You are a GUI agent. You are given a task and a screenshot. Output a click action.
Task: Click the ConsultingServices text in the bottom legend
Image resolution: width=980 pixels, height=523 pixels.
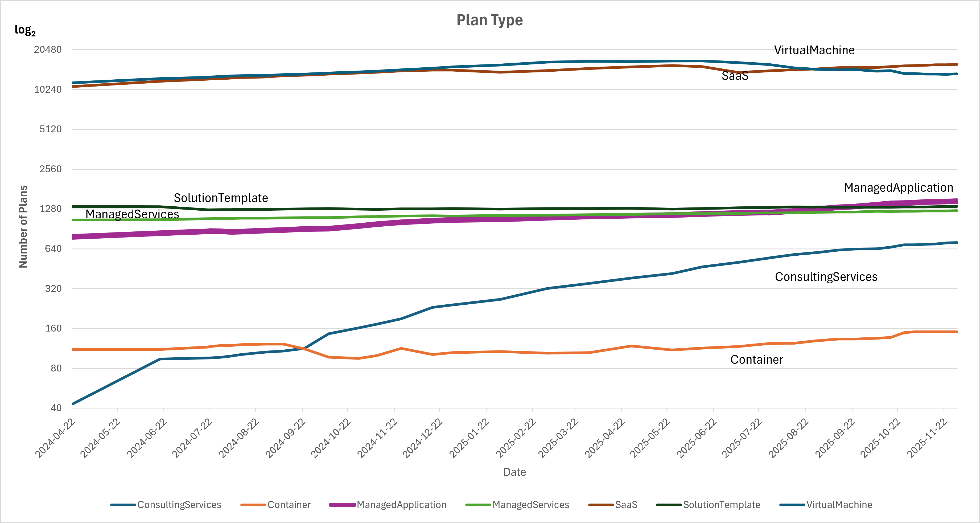pos(179,505)
